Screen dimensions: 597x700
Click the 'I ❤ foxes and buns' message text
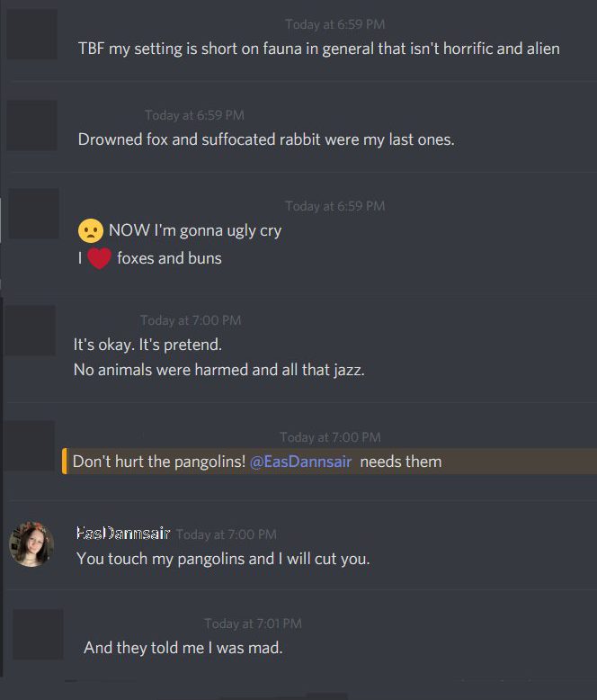pos(150,258)
